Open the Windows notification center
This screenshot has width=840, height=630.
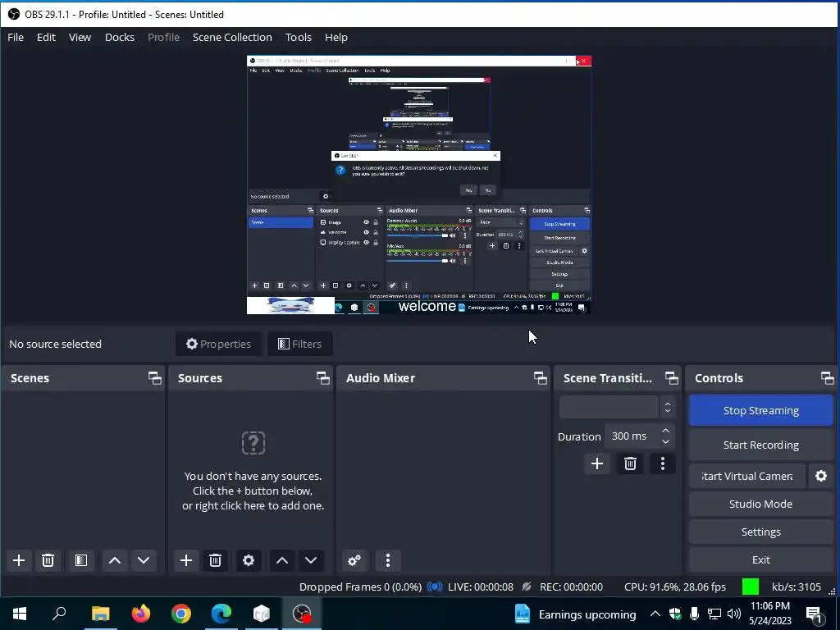815,614
